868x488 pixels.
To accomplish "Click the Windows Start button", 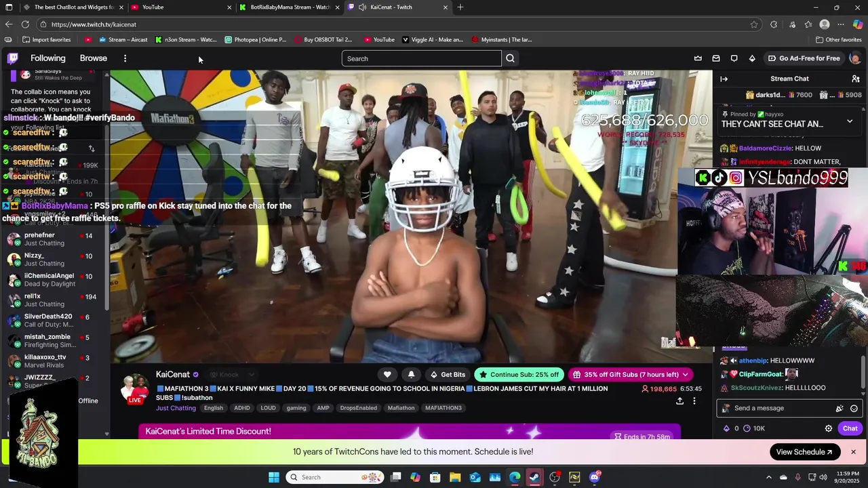I will (274, 477).
